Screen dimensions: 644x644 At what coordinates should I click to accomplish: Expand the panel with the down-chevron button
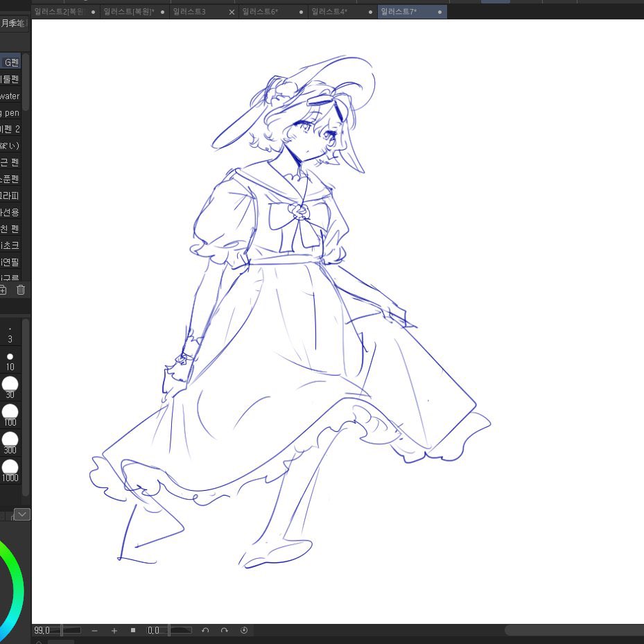point(22,514)
